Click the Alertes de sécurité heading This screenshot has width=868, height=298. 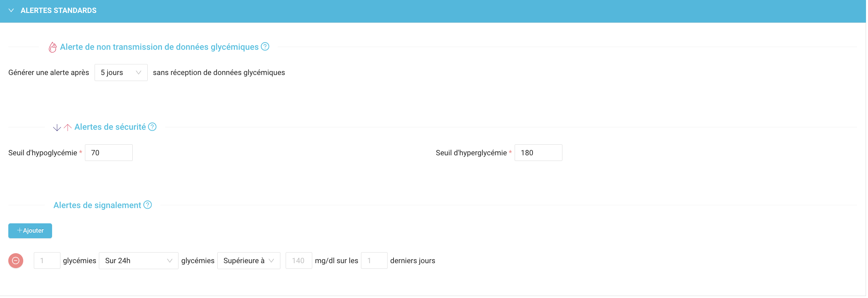[x=110, y=127]
